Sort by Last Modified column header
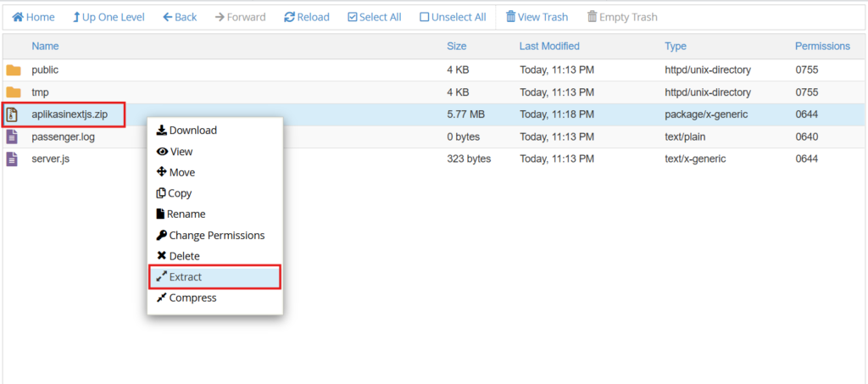Screen dimensions: 868x384 [x=549, y=47]
